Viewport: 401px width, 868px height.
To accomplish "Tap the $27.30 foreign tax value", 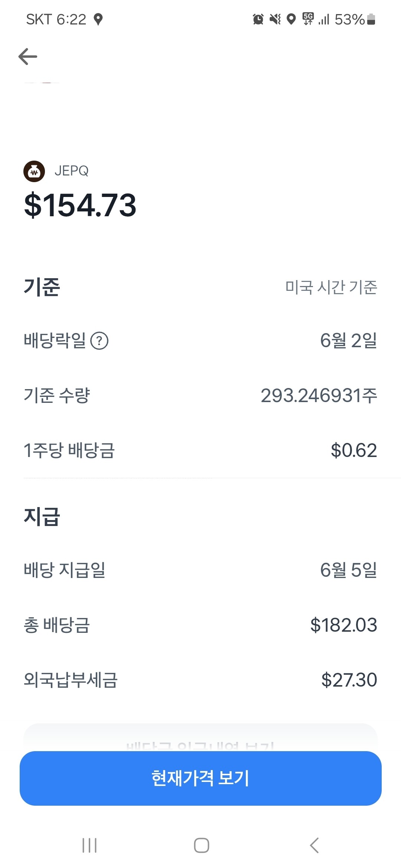I will (349, 680).
